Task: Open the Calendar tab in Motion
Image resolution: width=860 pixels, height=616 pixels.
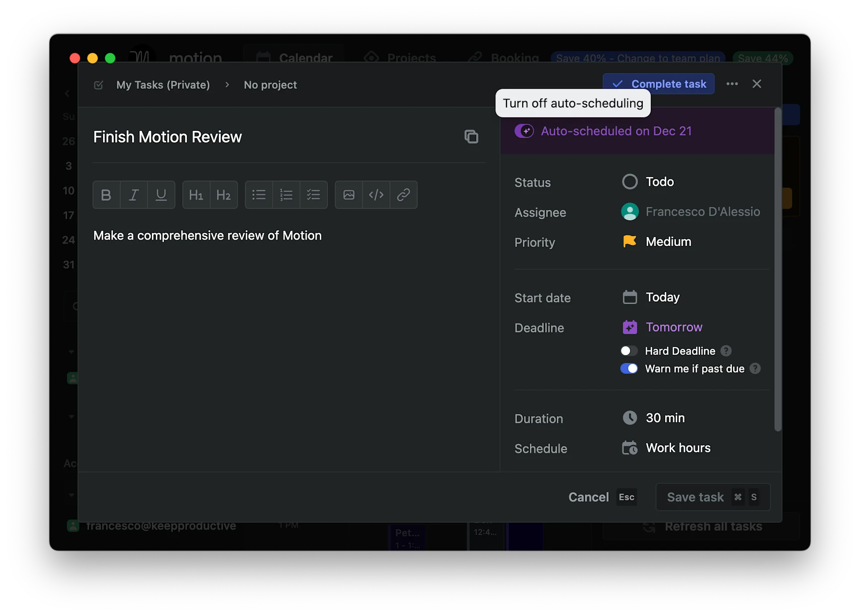Action: coord(294,58)
